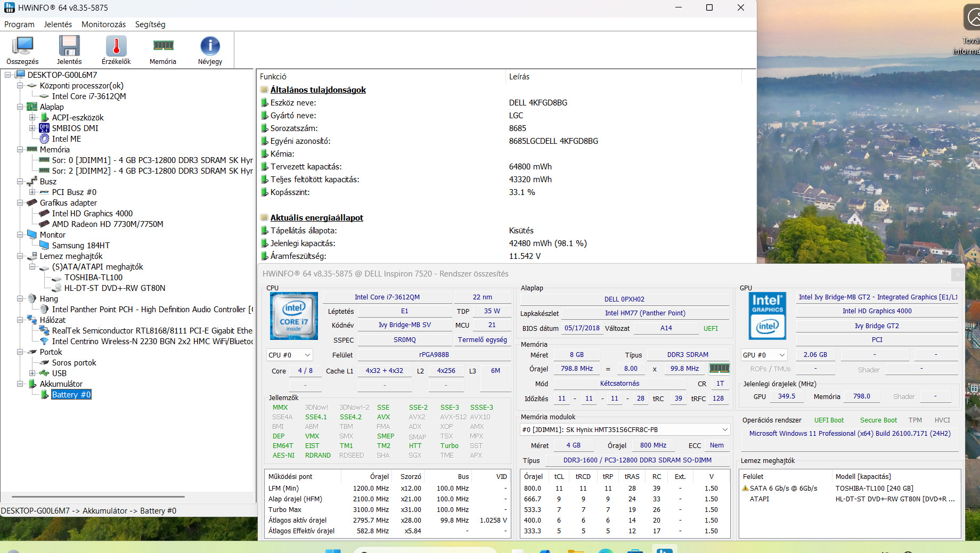Image resolution: width=980 pixels, height=553 pixels.
Task: Click the HL-DT-ST DVD drive disc icon
Action: tap(56, 288)
